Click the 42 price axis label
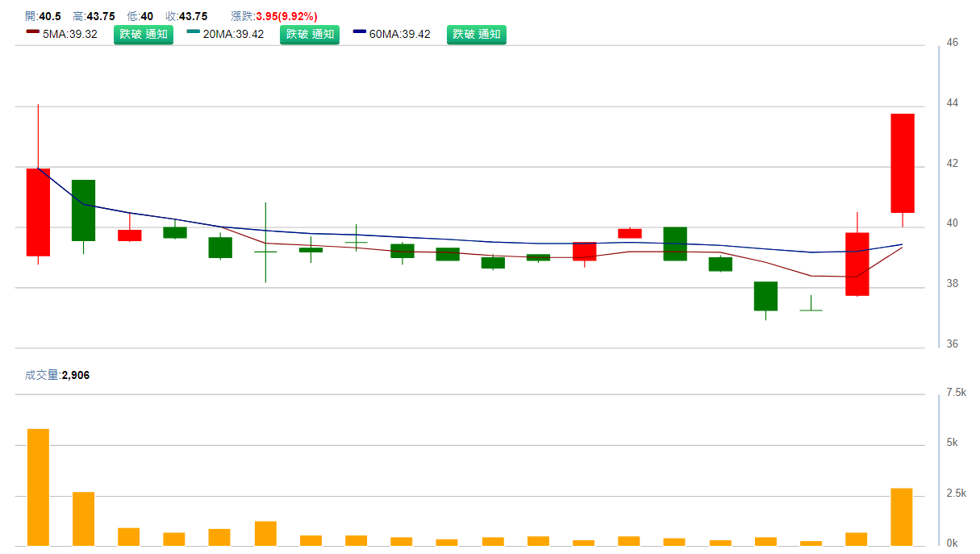980x554 pixels. [x=952, y=163]
